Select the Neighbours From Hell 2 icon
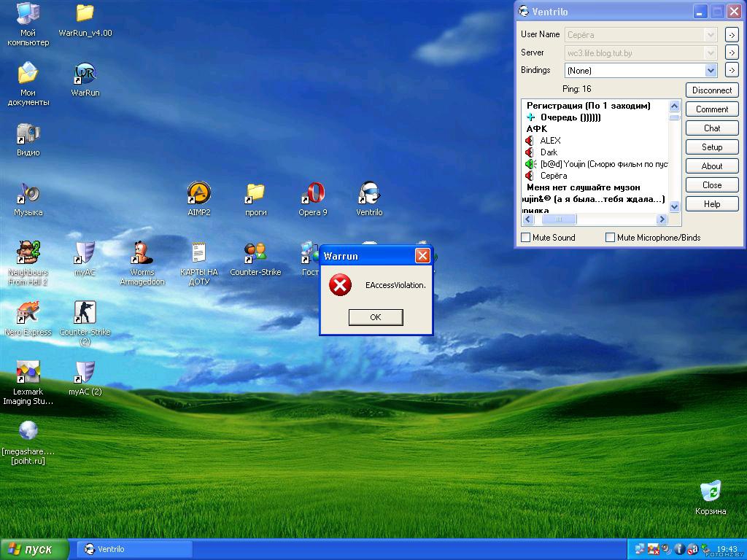This screenshot has height=560, width=747. click(x=28, y=252)
